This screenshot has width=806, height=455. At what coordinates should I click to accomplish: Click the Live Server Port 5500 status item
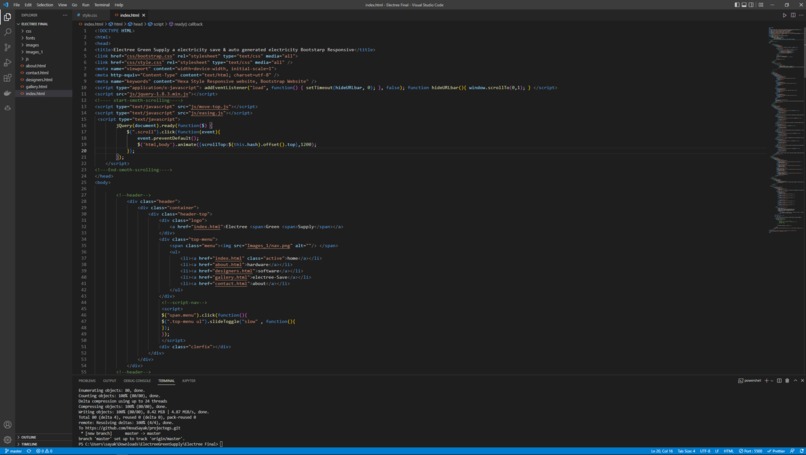pyautogui.click(x=751, y=451)
